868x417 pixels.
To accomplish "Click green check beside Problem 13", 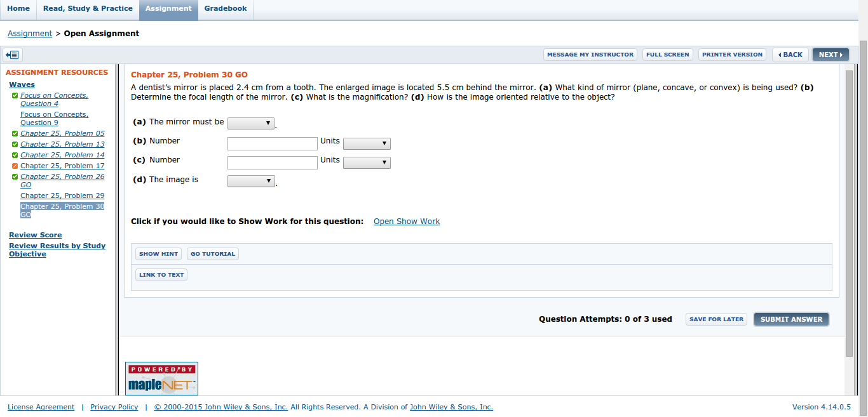I will [x=15, y=145].
